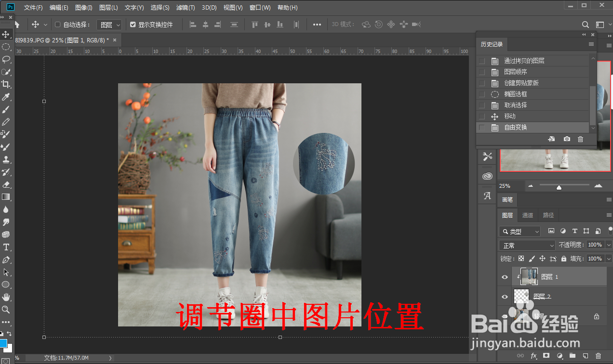Toggle lock transparent pixels icon
Viewport: 613px width, 364px height.
tap(521, 259)
